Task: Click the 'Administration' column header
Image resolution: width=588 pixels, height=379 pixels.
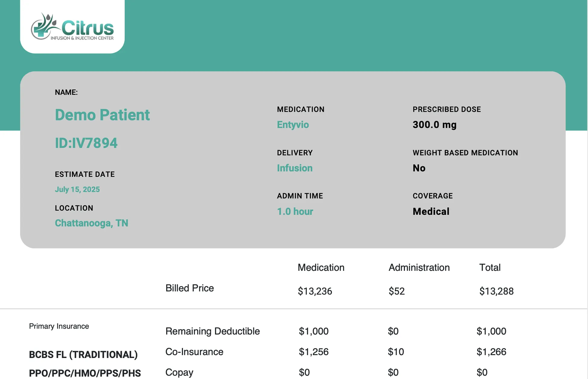Action: click(x=419, y=267)
